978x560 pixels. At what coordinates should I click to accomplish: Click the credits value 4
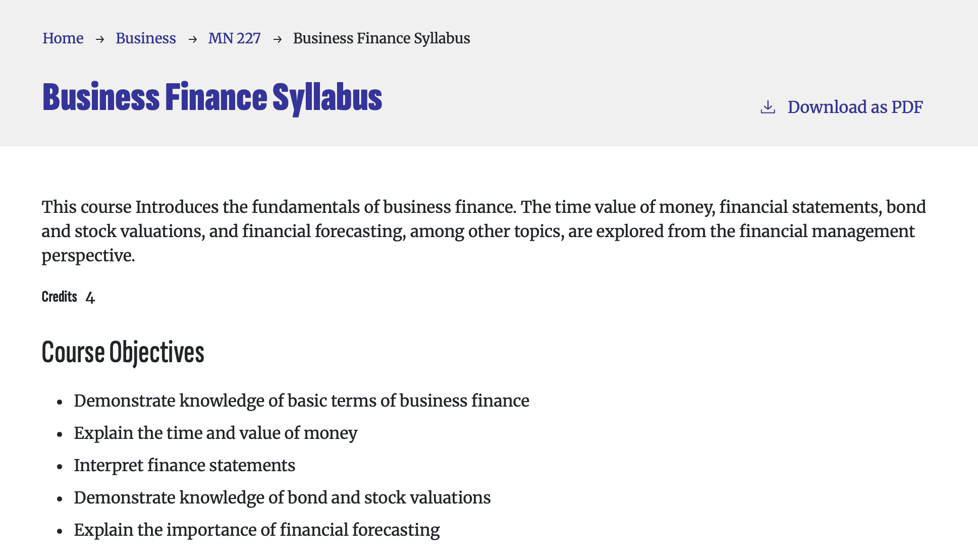coord(90,298)
